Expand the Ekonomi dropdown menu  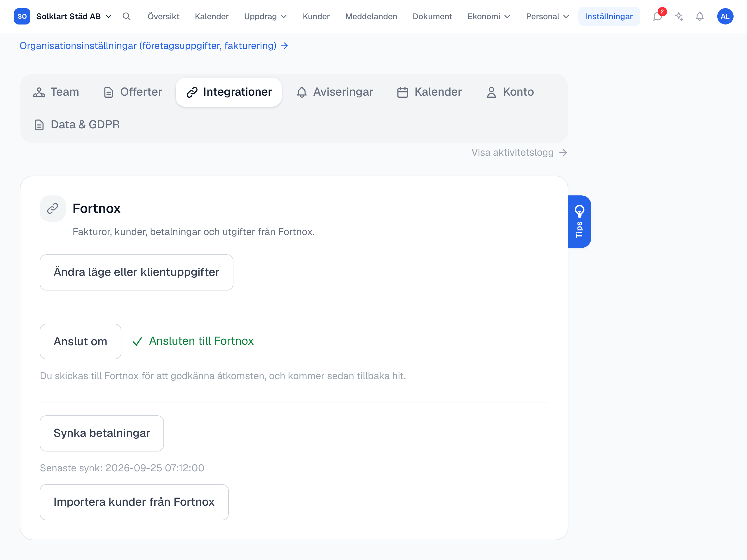click(489, 16)
